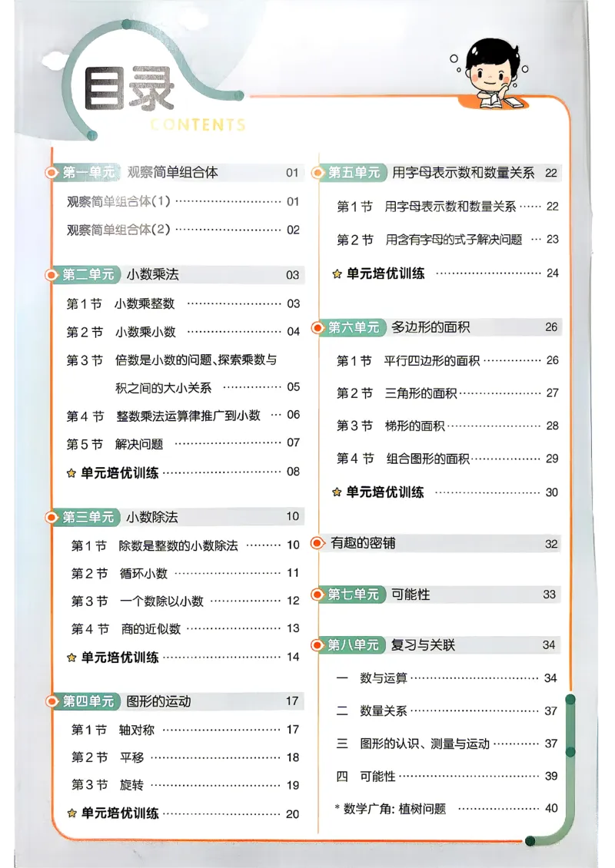Click the orange bullet before 第八单元

coord(317,645)
